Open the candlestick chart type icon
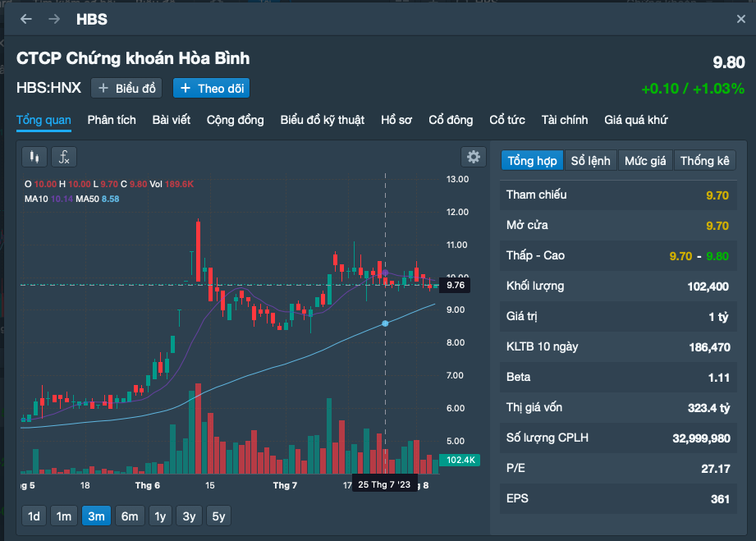 (x=34, y=157)
